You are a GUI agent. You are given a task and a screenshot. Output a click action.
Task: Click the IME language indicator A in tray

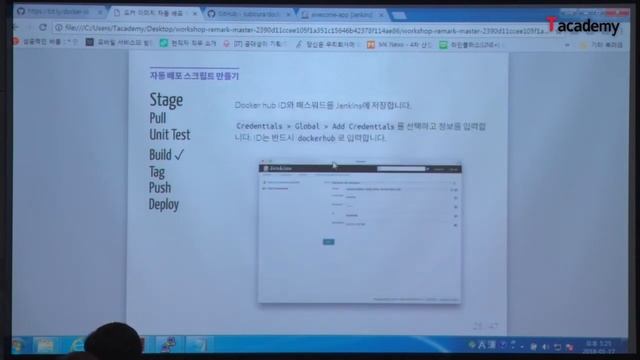point(482,345)
